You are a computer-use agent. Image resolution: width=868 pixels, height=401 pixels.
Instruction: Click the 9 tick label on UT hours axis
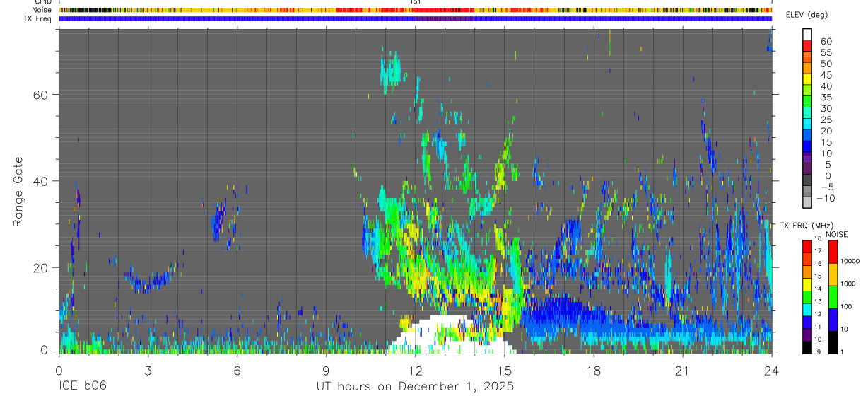click(x=326, y=371)
